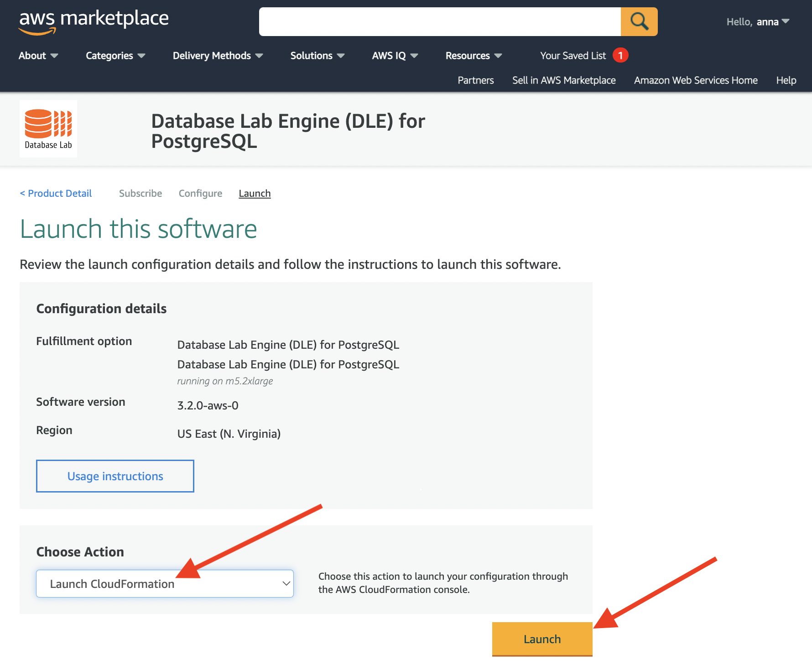Switch to the Configure step
Viewport: 812px width, 671px height.
201,194
